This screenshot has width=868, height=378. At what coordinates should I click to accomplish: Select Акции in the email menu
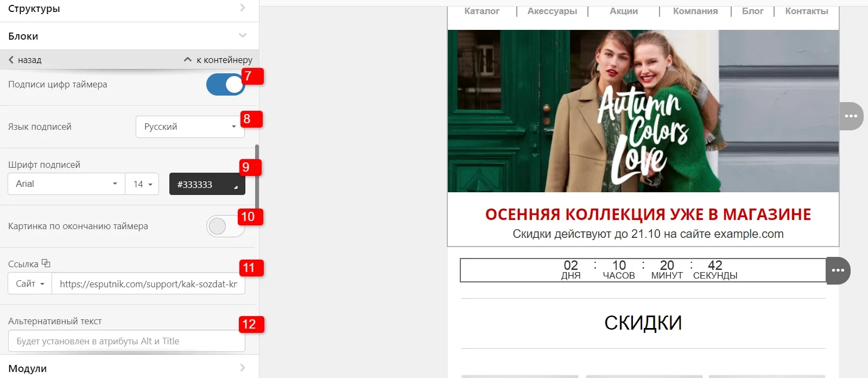(x=624, y=11)
